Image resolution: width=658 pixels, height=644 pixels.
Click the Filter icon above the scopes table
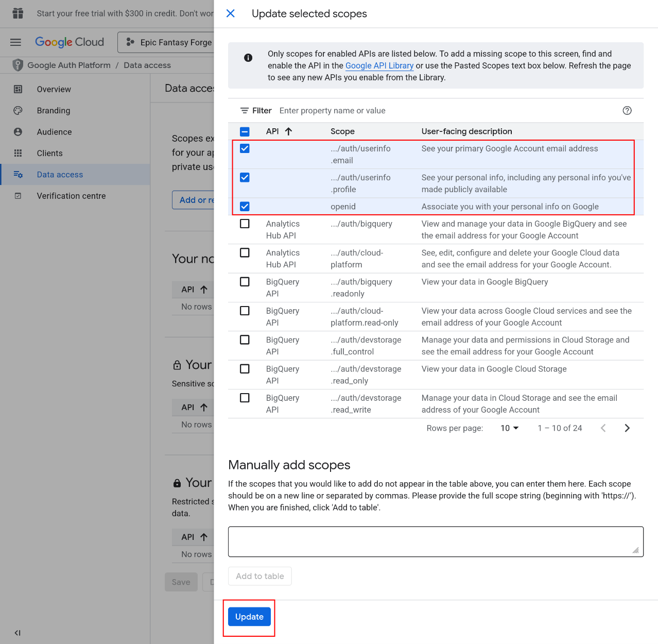coord(245,110)
